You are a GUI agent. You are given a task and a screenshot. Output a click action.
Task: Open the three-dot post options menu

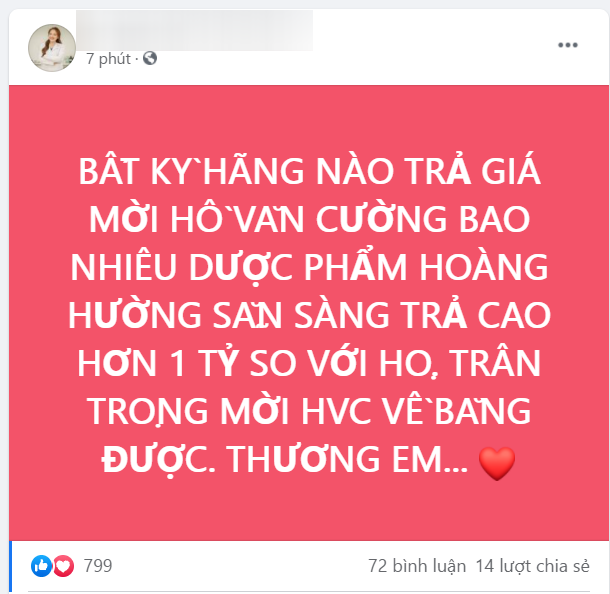click(568, 45)
